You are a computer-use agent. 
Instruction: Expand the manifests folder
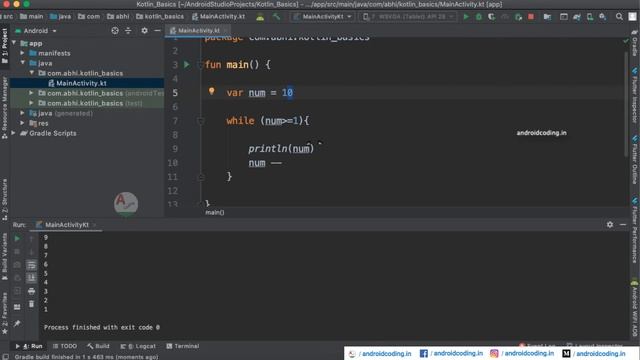pyautogui.click(x=22, y=53)
